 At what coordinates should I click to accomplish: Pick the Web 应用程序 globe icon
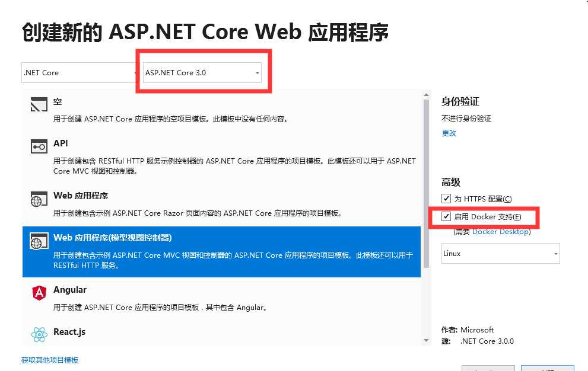(x=39, y=199)
